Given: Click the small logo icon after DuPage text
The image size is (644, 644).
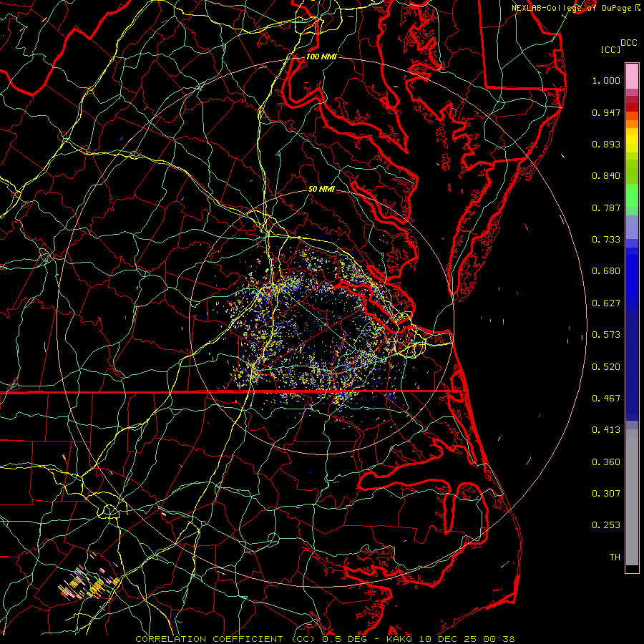Looking at the screenshot, I should 638,7.
